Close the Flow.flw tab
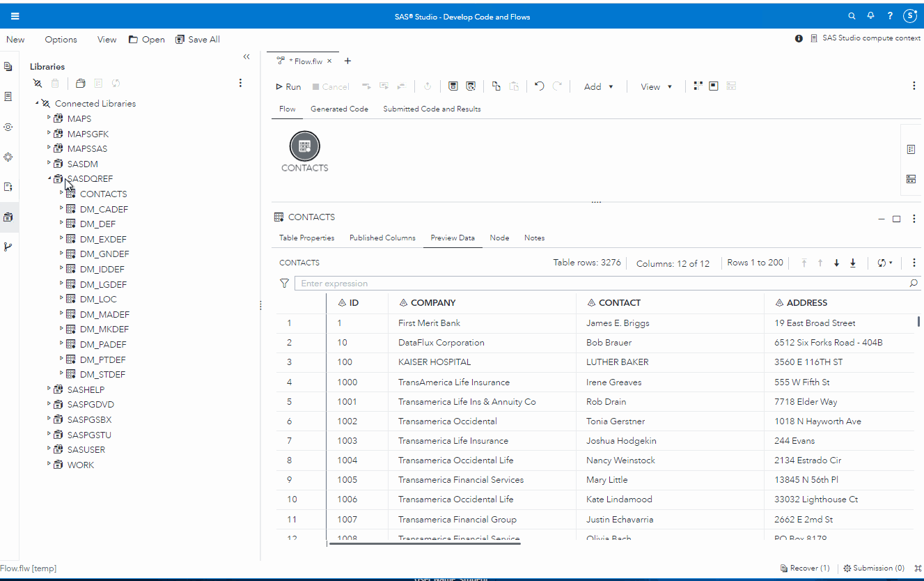The image size is (924, 581). pyautogui.click(x=329, y=61)
